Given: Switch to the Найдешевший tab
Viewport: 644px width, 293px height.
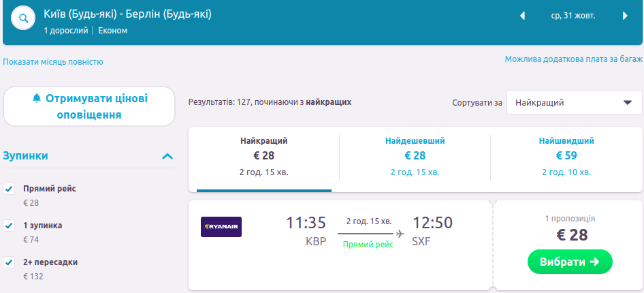Looking at the screenshot, I should click(x=415, y=155).
